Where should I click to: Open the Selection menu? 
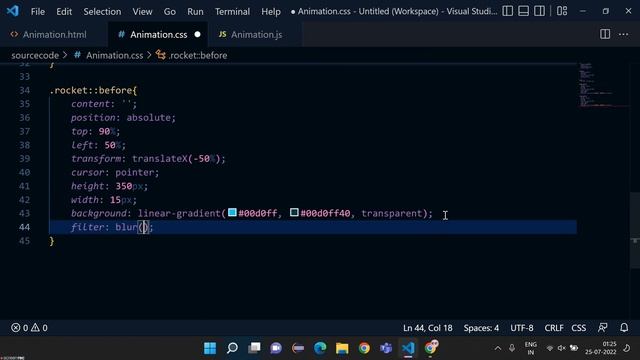(x=102, y=11)
